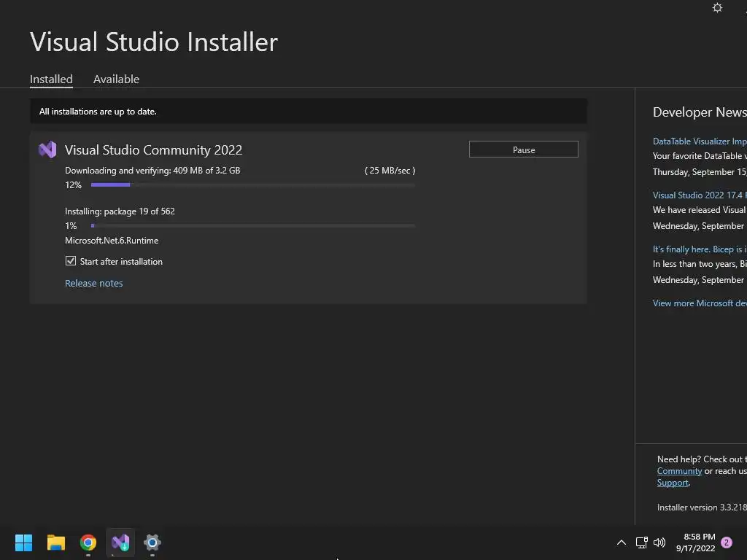Click the download progress bar at 12%
Image resolution: width=747 pixels, height=560 pixels.
(253, 184)
